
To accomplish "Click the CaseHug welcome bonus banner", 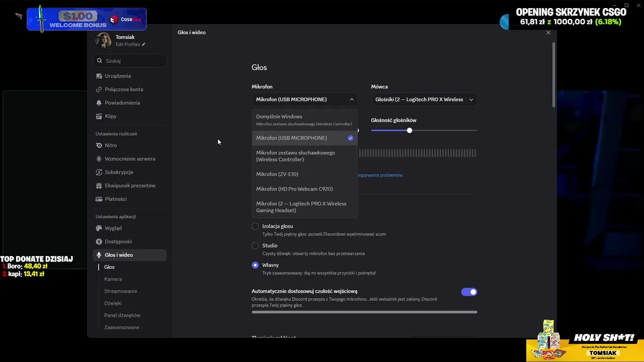I will (x=87, y=20).
